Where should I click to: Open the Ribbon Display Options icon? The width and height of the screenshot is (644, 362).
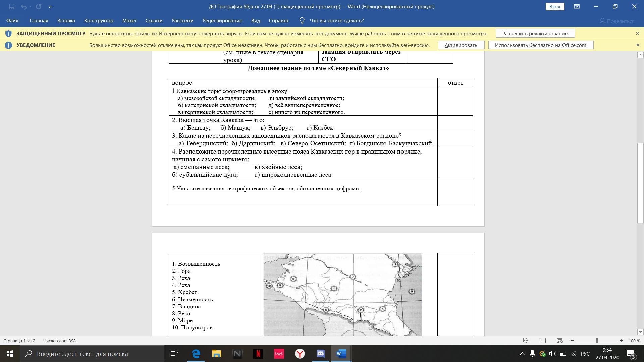577,7
